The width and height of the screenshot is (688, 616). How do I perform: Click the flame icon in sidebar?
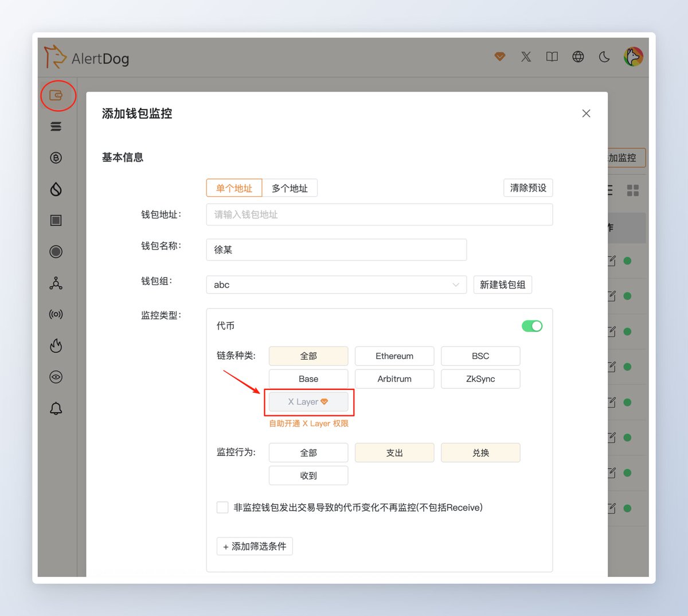(56, 345)
